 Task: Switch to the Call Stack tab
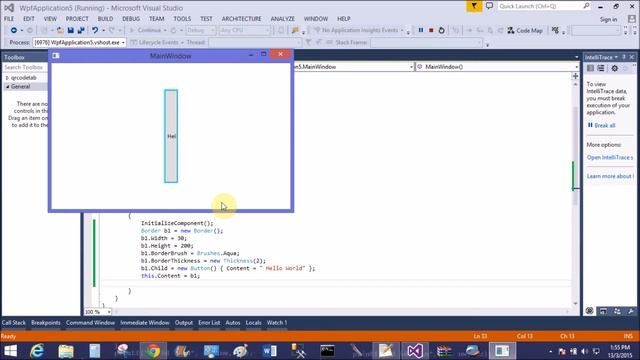[x=13, y=323]
